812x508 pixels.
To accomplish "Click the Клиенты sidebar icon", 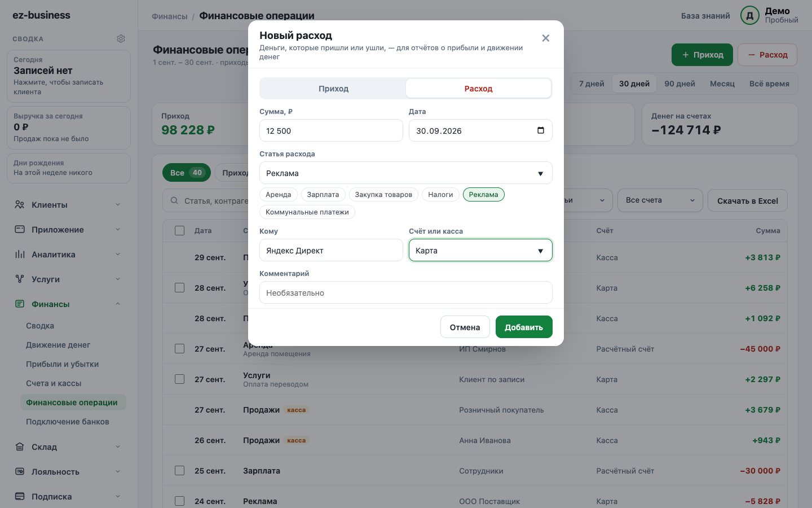I will pos(20,205).
